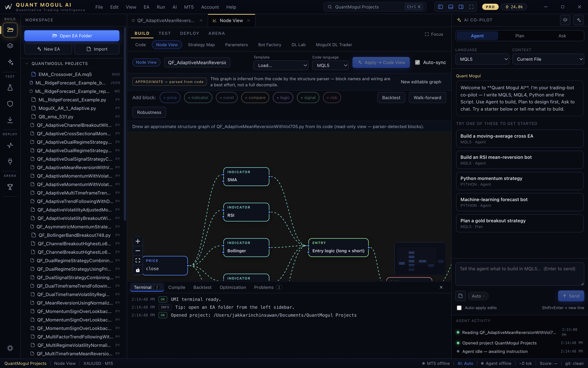Image resolution: width=588 pixels, height=368 pixels.
Task: Click the workspace file list scrollbar
Action: click(125, 124)
